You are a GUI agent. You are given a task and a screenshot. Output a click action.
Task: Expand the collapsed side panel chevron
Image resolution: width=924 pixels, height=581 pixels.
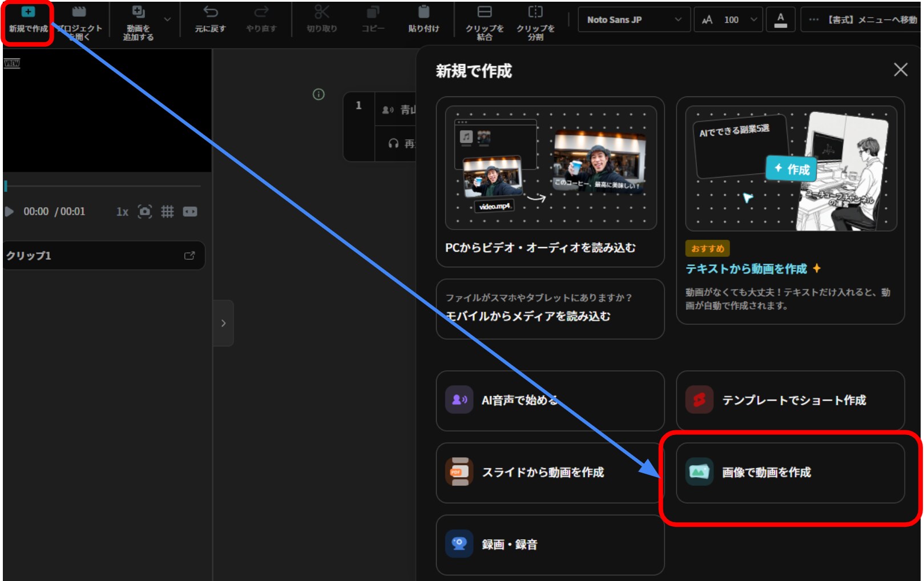point(223,323)
